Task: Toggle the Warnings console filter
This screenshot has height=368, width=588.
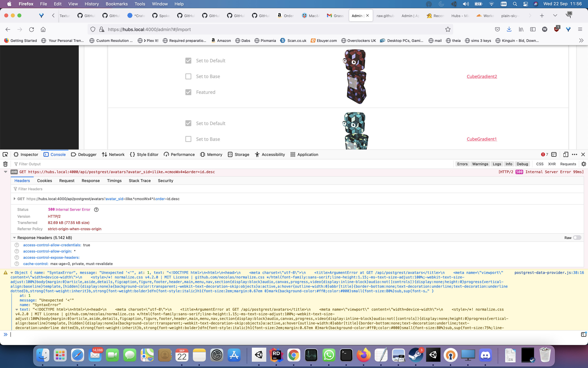Action: point(480,164)
